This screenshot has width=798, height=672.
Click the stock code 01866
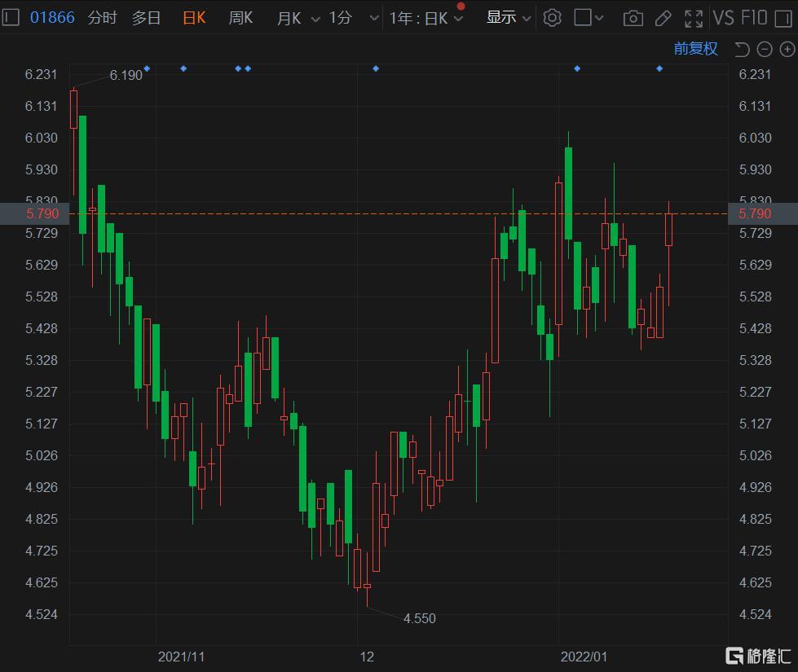pos(52,17)
